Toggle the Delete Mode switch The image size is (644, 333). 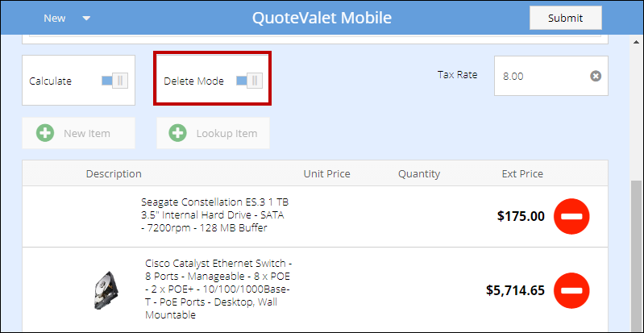coord(249,81)
